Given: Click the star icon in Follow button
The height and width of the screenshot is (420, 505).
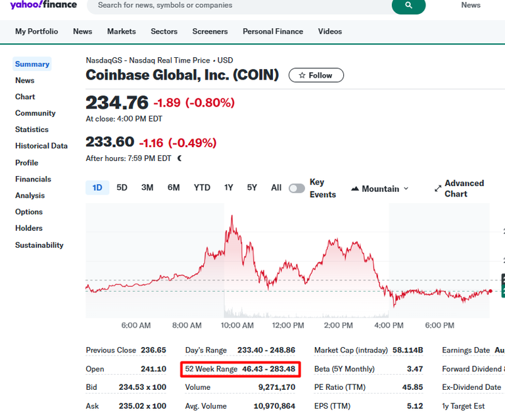Looking at the screenshot, I should tap(302, 76).
